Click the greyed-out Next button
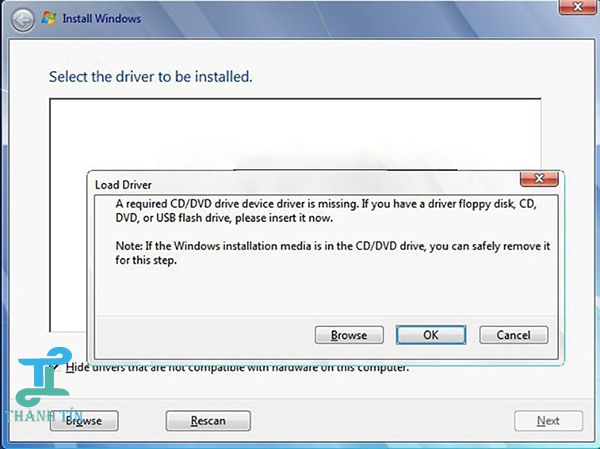The height and width of the screenshot is (449, 600). pos(548,421)
